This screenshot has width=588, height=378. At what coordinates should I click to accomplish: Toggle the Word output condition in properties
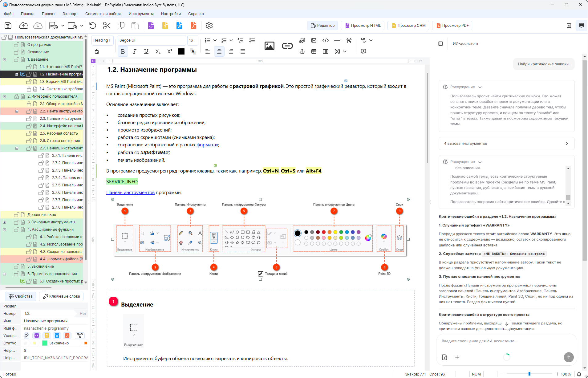click(x=57, y=335)
